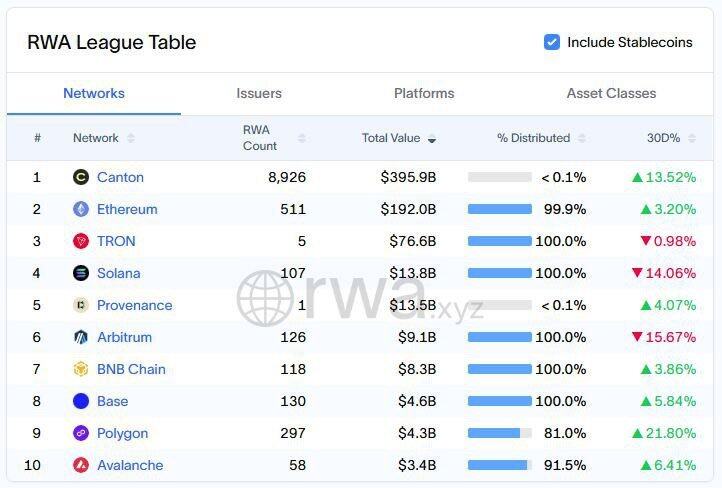Image resolution: width=722 pixels, height=488 pixels.
Task: Click the purple Polygon logo icon
Action: pyautogui.click(x=81, y=433)
